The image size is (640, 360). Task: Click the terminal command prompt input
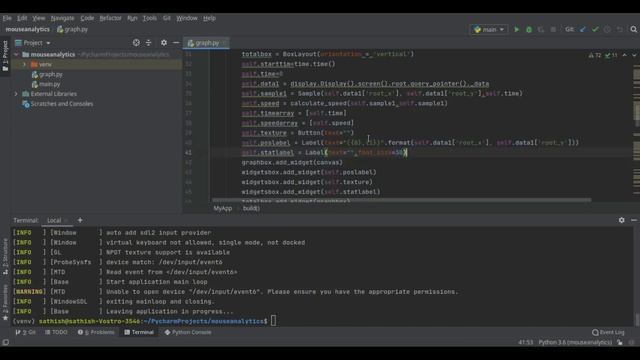pos(273,321)
